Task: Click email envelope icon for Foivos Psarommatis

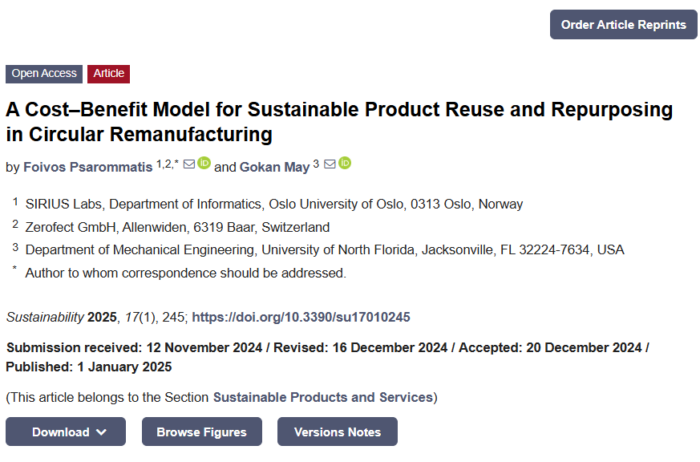Action: pos(188,165)
